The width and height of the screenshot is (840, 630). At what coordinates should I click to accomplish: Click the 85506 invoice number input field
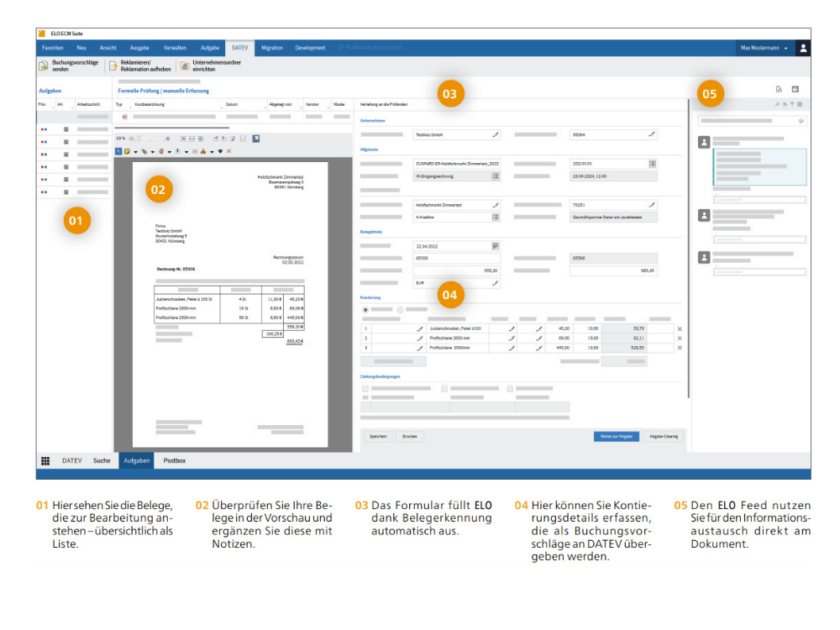(x=456, y=258)
